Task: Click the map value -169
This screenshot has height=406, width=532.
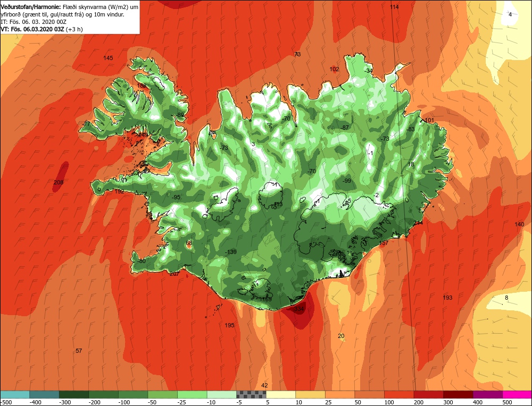Action: [x=266, y=300]
